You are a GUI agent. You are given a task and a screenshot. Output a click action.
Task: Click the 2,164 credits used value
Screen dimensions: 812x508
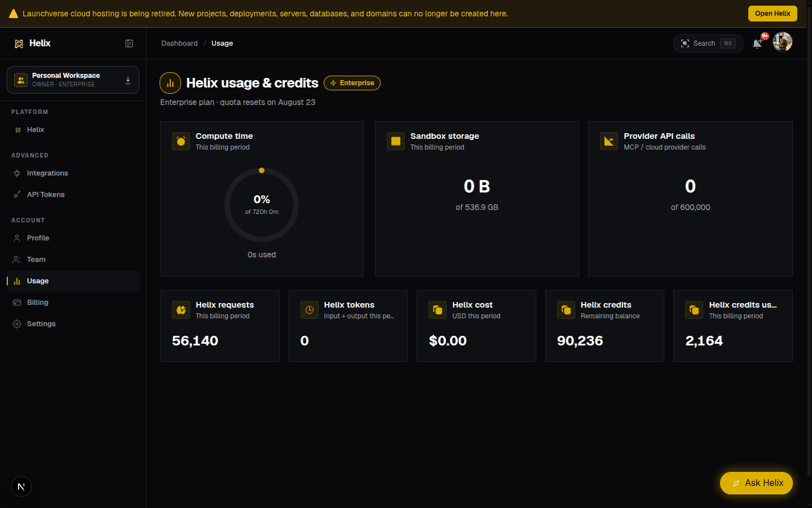[704, 341]
